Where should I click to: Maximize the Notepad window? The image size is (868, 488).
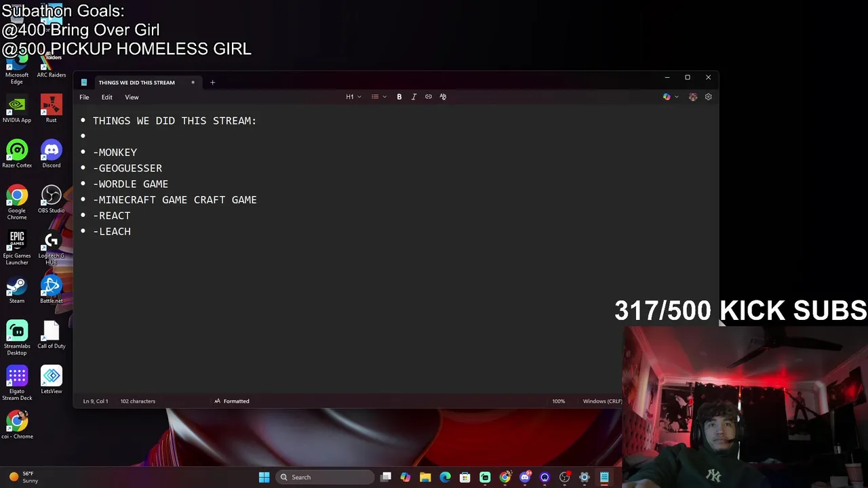687,77
